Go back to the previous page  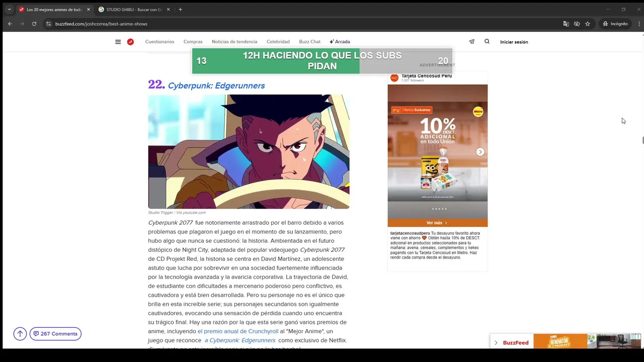[x=10, y=24]
